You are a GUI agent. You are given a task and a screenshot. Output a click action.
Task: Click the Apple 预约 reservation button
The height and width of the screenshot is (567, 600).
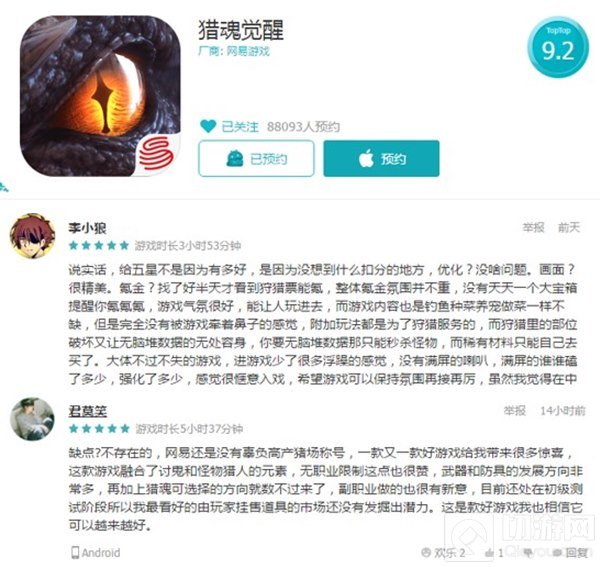click(x=381, y=158)
